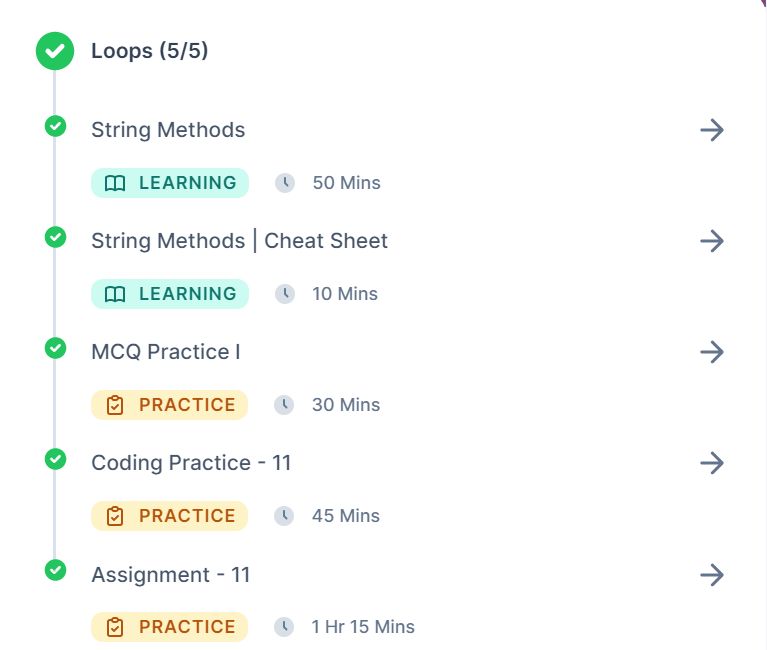The height and width of the screenshot is (650, 767).
Task: Click the green check beside Assignment - 11
Action: tap(56, 570)
